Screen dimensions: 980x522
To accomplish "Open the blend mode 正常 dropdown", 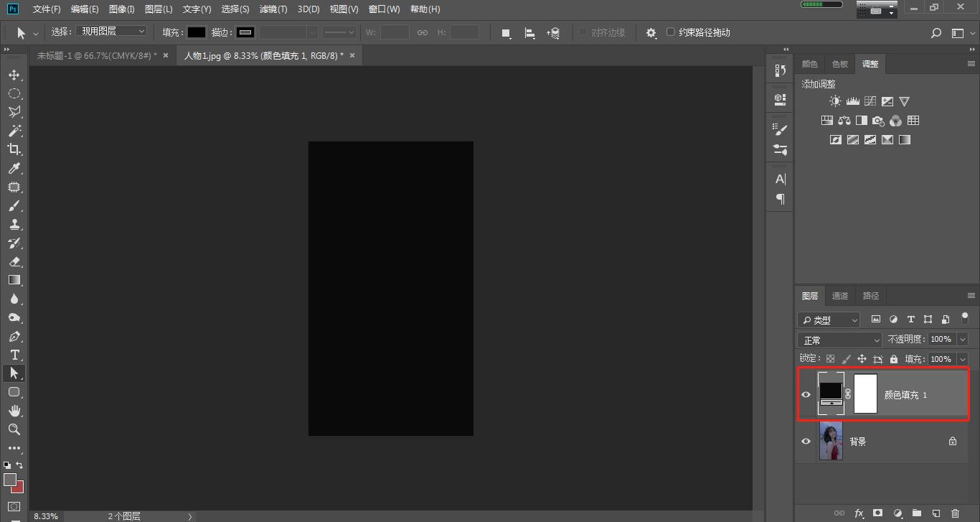I will [839, 340].
